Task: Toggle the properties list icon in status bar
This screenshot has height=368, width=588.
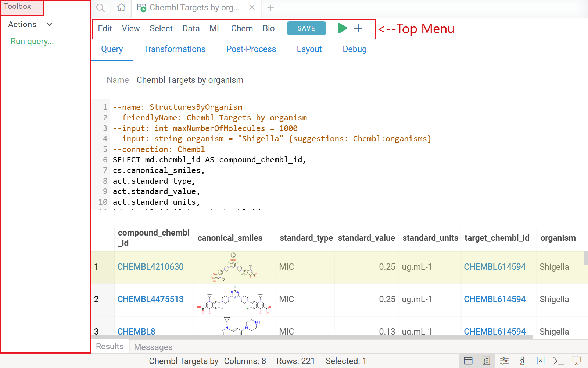Action: coord(486,361)
